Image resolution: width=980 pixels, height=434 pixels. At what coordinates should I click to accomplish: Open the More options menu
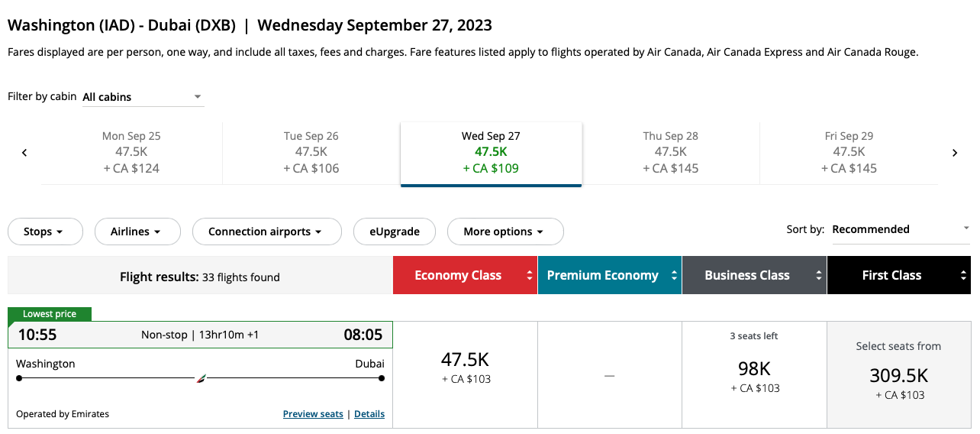[505, 232]
